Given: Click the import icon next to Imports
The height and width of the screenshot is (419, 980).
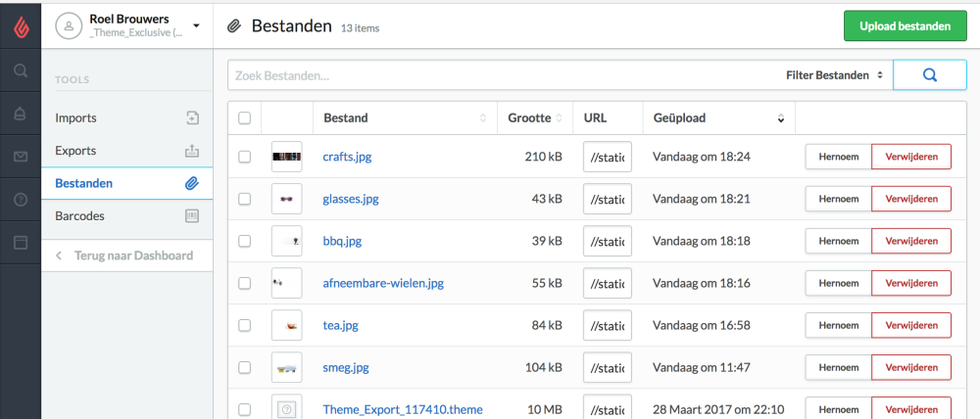Looking at the screenshot, I should (192, 118).
